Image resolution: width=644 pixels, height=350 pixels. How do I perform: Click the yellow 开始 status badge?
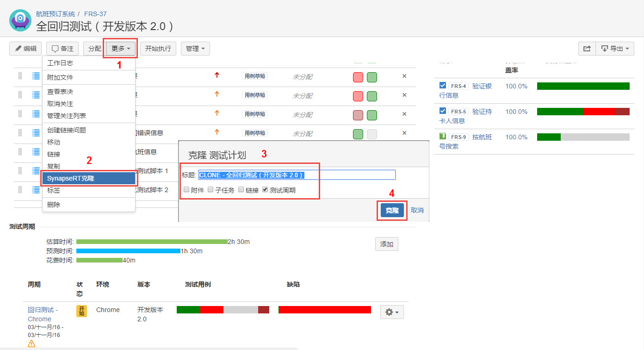[x=81, y=311]
